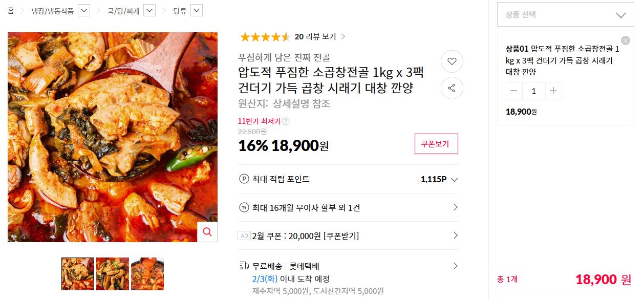
Task: Open the 무이자 할부 details arrow
Action: point(455,207)
